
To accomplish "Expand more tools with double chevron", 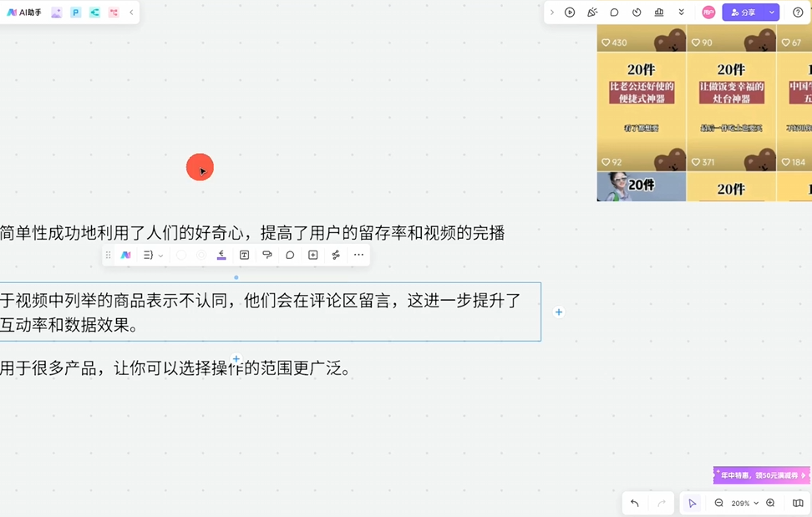I will (682, 13).
